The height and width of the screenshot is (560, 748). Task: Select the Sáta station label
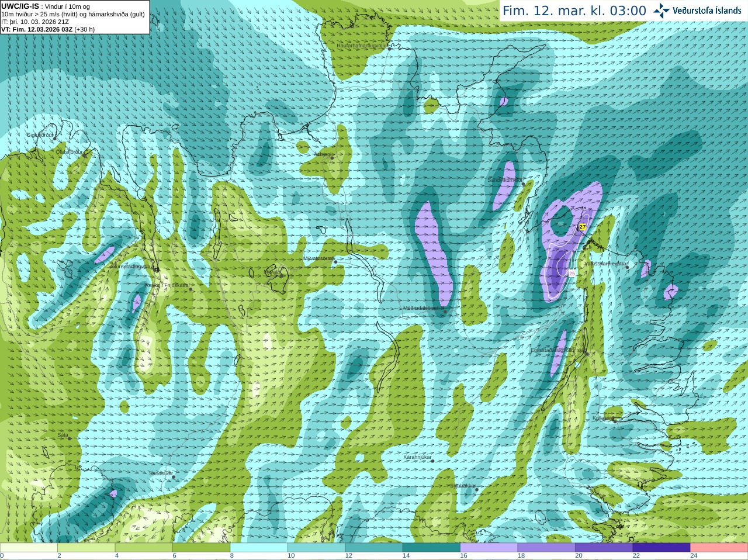pyautogui.click(x=63, y=435)
